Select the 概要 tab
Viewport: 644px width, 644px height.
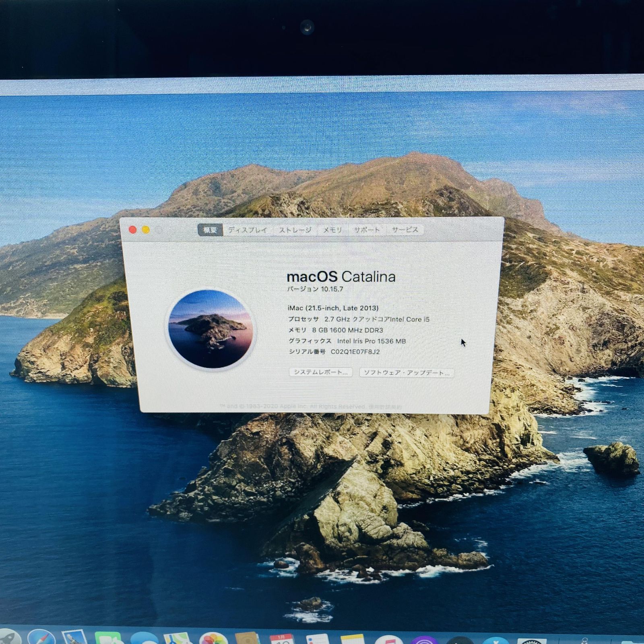coord(210,230)
